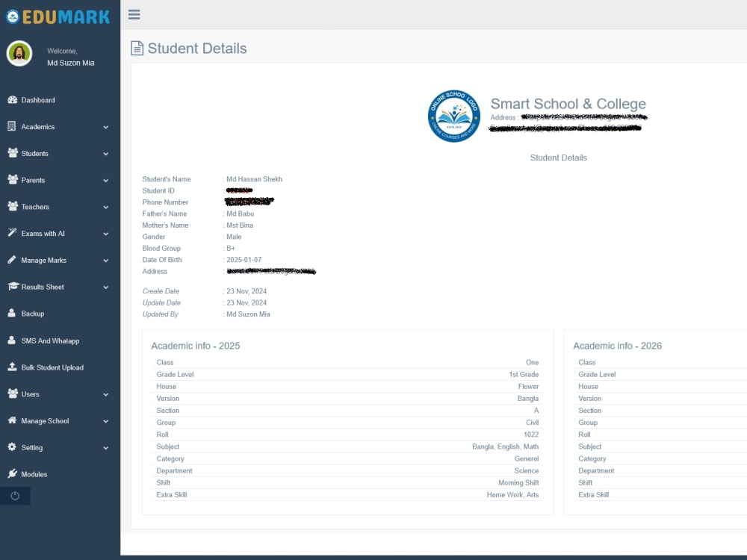Viewport: 747px width, 560px height.
Task: Expand the Academics chevron
Action: coord(106,127)
